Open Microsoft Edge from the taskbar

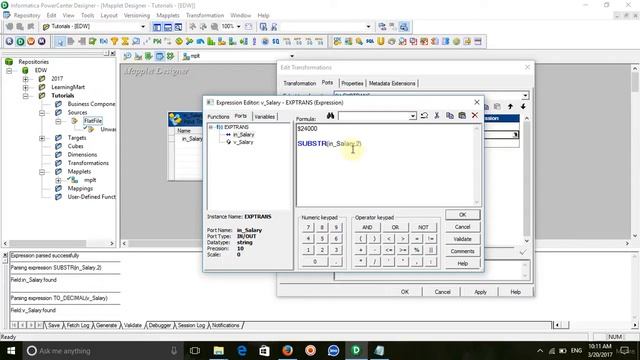click(242, 351)
